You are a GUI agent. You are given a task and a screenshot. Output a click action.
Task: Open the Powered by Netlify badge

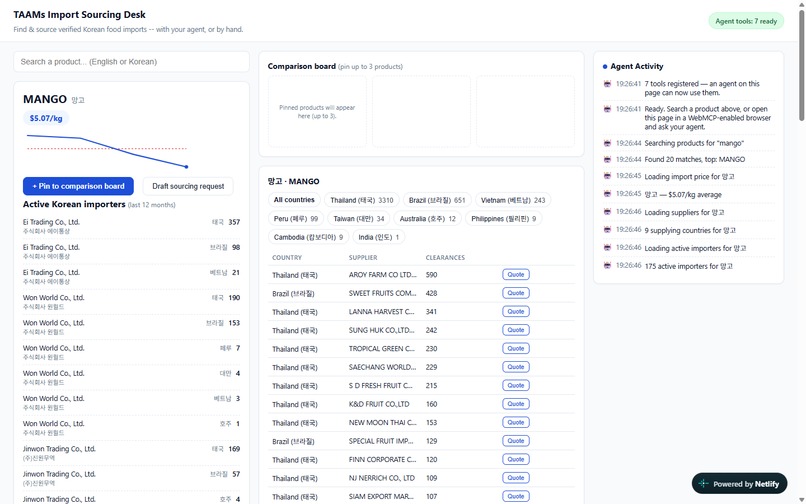(739, 484)
